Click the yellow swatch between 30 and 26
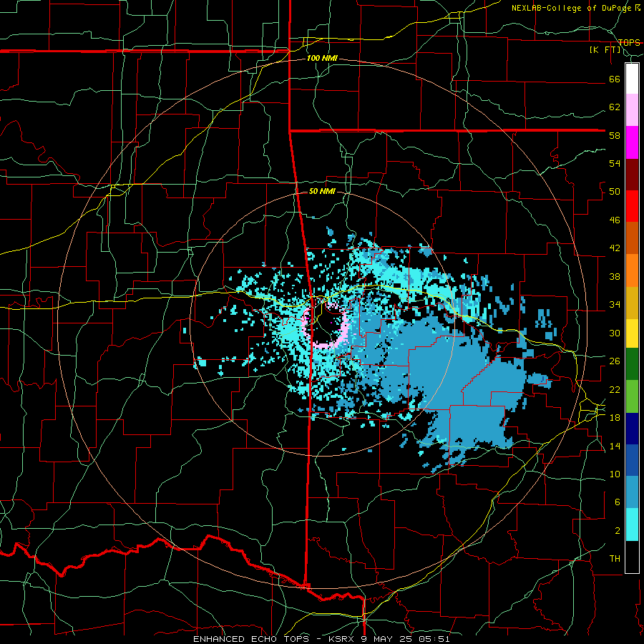Viewport: 644px width, 644px height. 632,333
